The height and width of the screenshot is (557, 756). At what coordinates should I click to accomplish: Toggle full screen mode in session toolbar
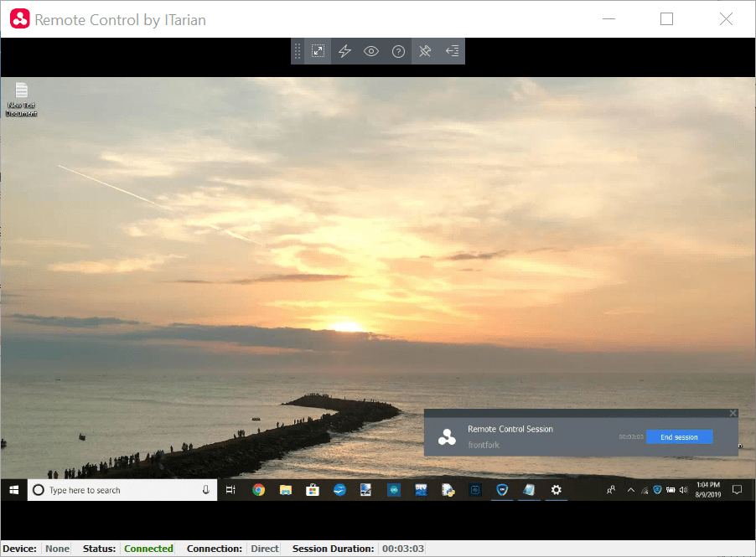318,51
